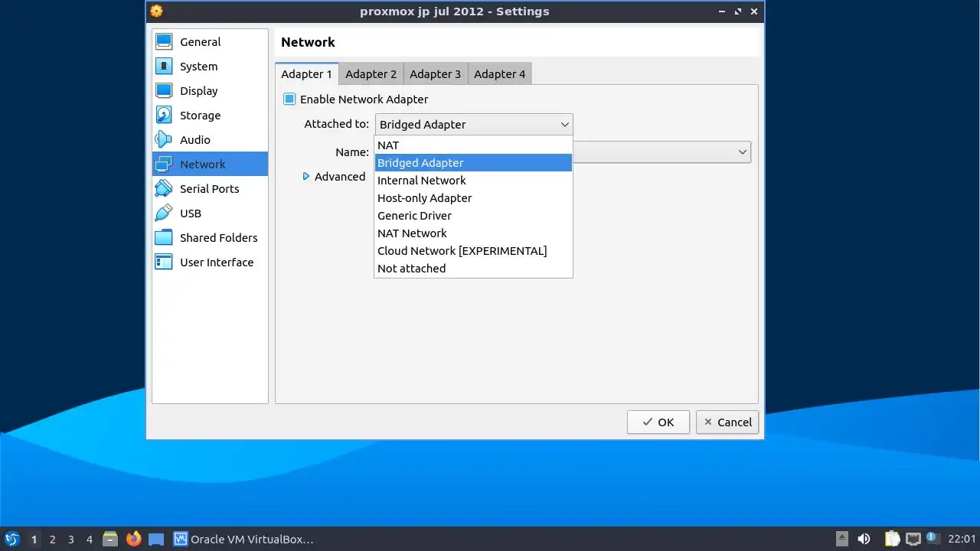Image resolution: width=980 pixels, height=551 pixels.
Task: Open the Lubuntu start menu icon
Action: [x=11, y=539]
